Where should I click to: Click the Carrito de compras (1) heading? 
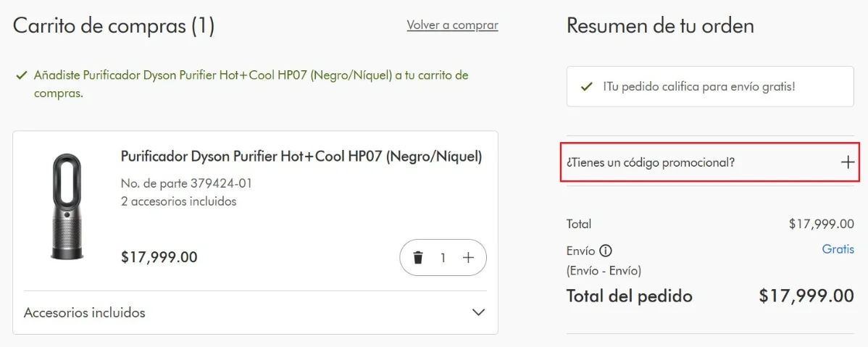(114, 27)
